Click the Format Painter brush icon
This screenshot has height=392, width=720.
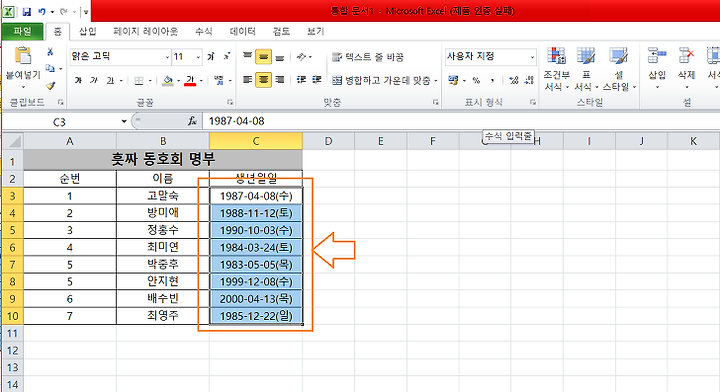point(50,85)
